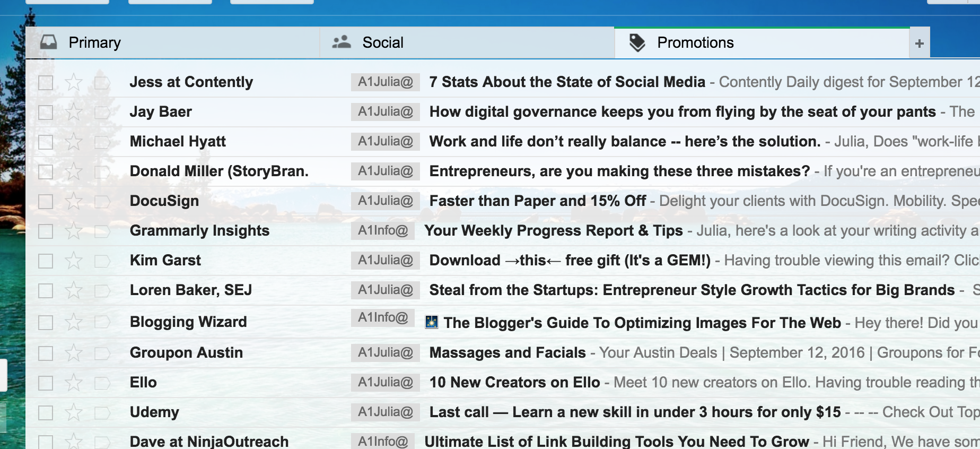The width and height of the screenshot is (980, 449).
Task: Open 'Steal from the Startups' email
Action: point(692,290)
